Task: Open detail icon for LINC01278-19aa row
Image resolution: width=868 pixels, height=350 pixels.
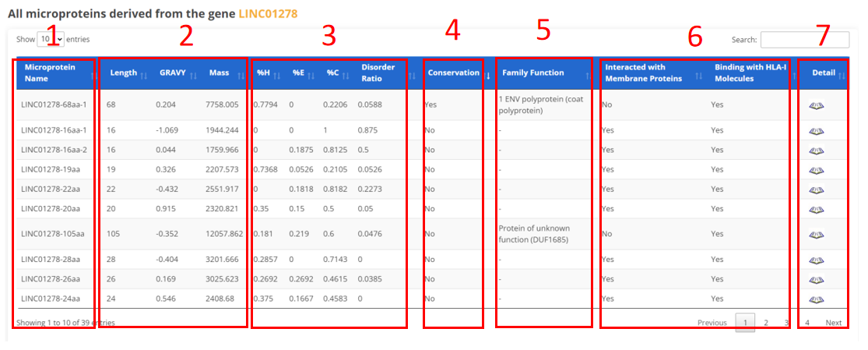Action: [816, 170]
